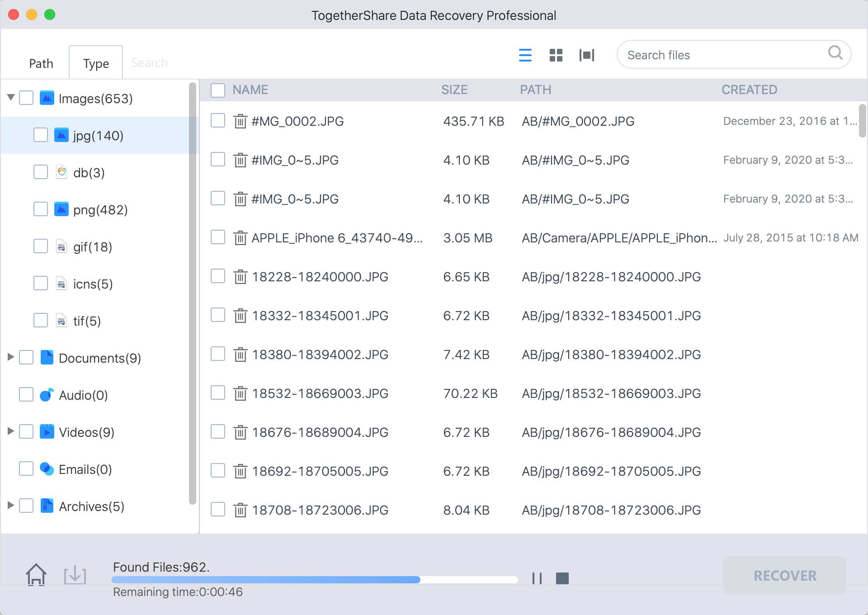Enable checkbox for 18532-18669003.JPG
Viewport: 868px width, 615px height.
[218, 393]
